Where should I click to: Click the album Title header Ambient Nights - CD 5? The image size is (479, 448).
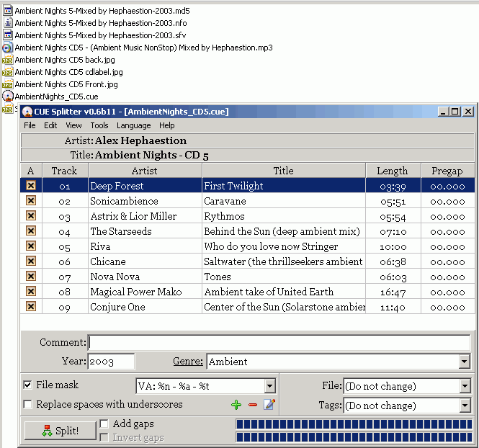pos(248,155)
